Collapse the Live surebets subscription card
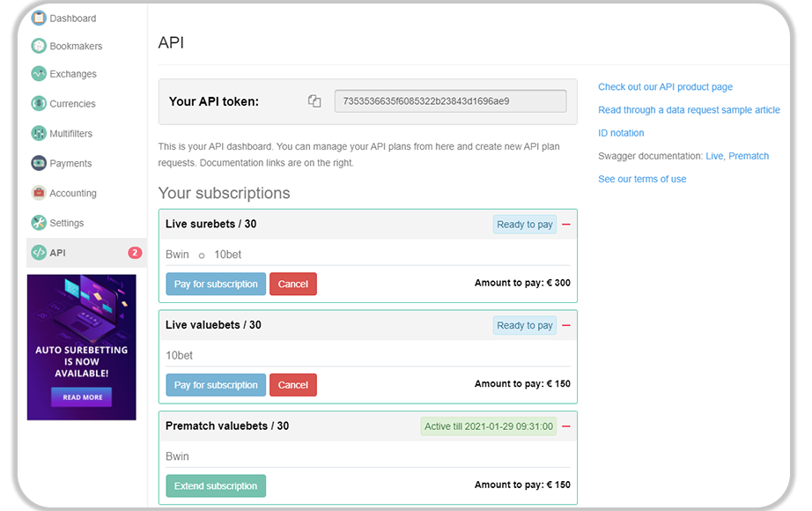812x511 pixels. 566,225
